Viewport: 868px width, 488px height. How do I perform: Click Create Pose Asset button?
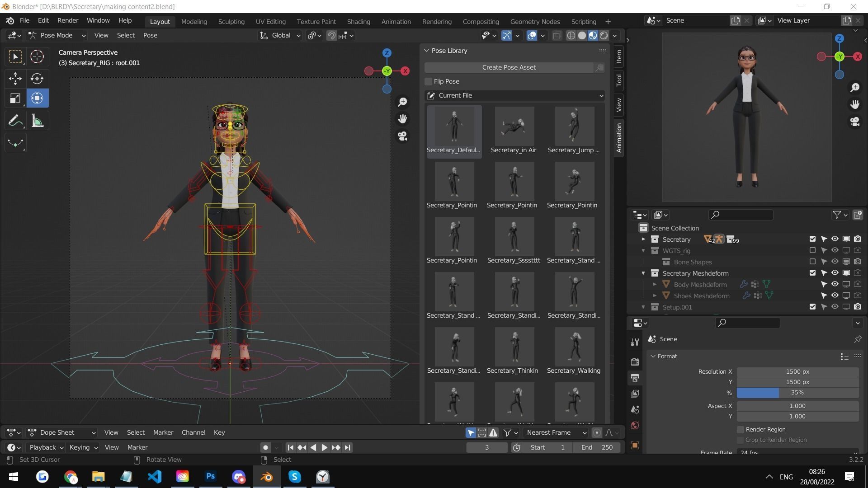[x=509, y=67]
